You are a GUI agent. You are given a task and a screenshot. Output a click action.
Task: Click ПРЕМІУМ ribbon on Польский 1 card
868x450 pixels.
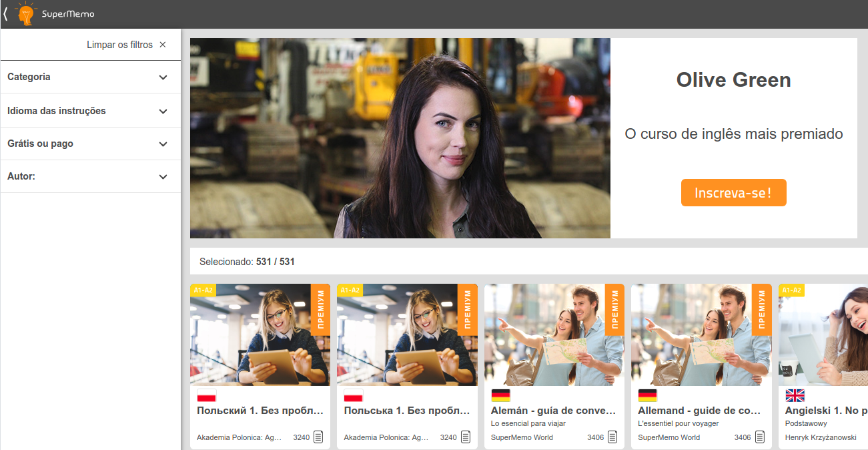pos(321,310)
